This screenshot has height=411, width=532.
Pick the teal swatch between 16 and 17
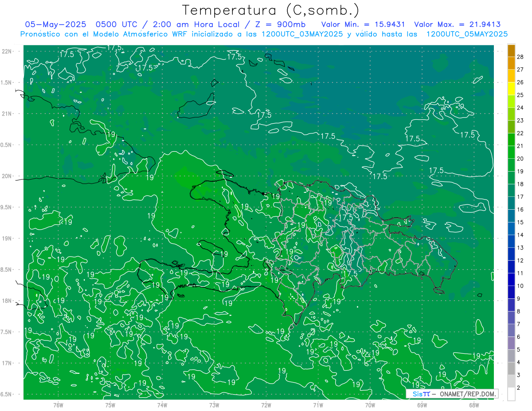click(511, 203)
